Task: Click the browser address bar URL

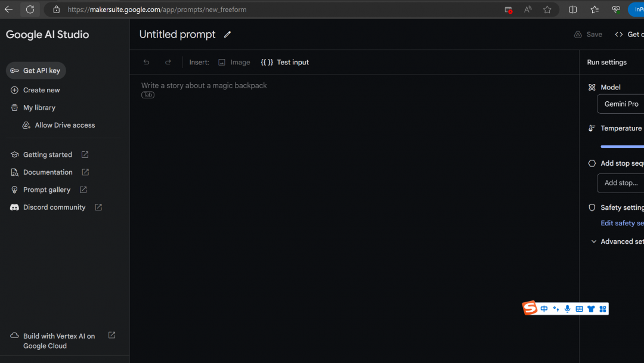Action: (157, 10)
